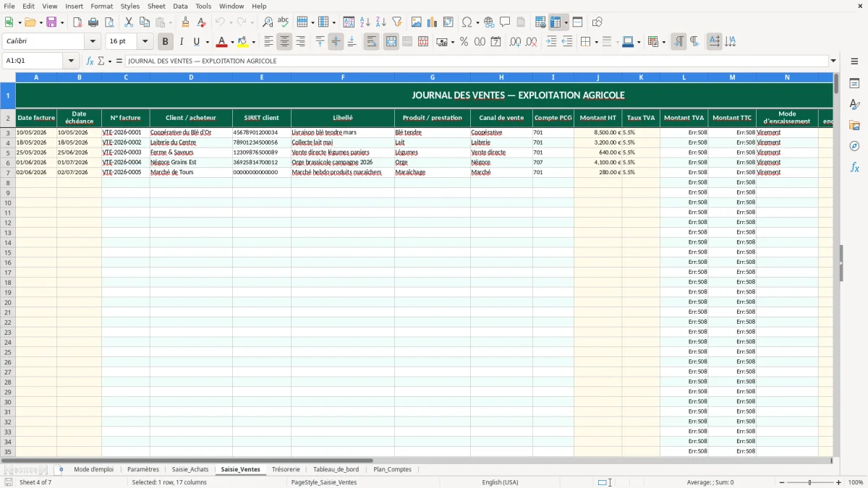The height and width of the screenshot is (488, 868).
Task: Click the Open folder icon
Action: pyautogui.click(x=30, y=22)
